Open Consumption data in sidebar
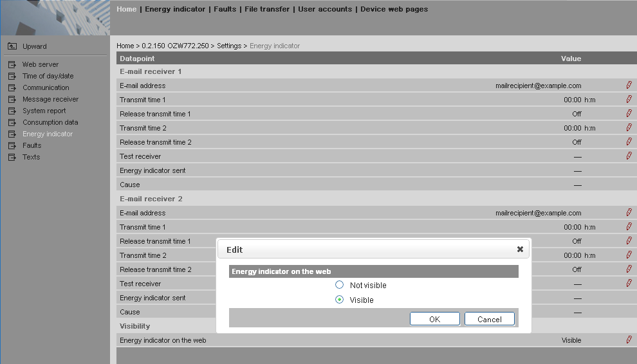Screen dimensions: 637x364 pos(50,122)
